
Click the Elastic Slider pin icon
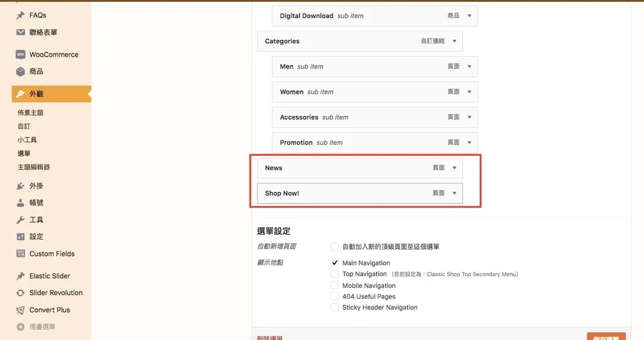coord(20,276)
